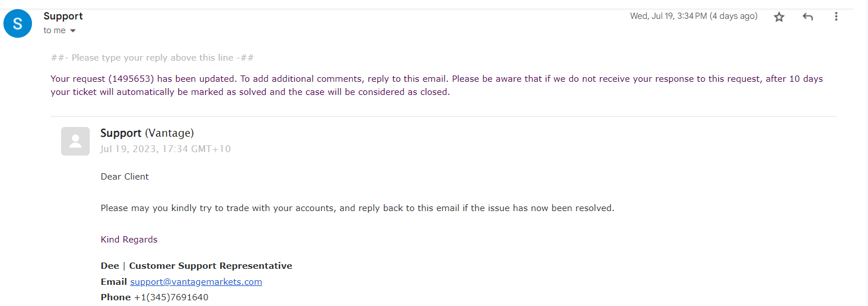
Task: Click the "Support" sender name in header
Action: (x=63, y=16)
